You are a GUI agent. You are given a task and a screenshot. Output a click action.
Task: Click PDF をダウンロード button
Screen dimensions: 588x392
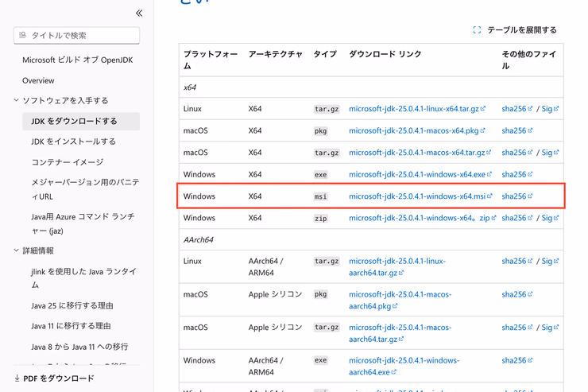pyautogui.click(x=54, y=378)
